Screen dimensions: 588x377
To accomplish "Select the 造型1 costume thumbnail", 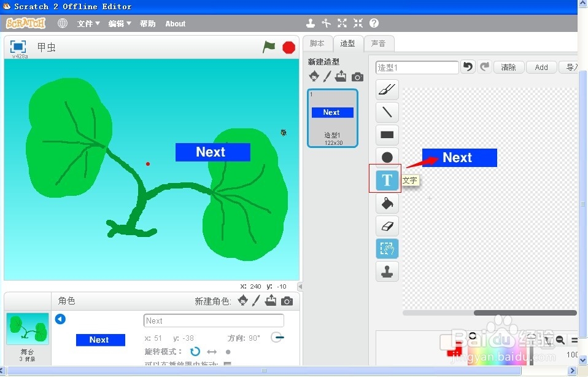I will point(333,118).
